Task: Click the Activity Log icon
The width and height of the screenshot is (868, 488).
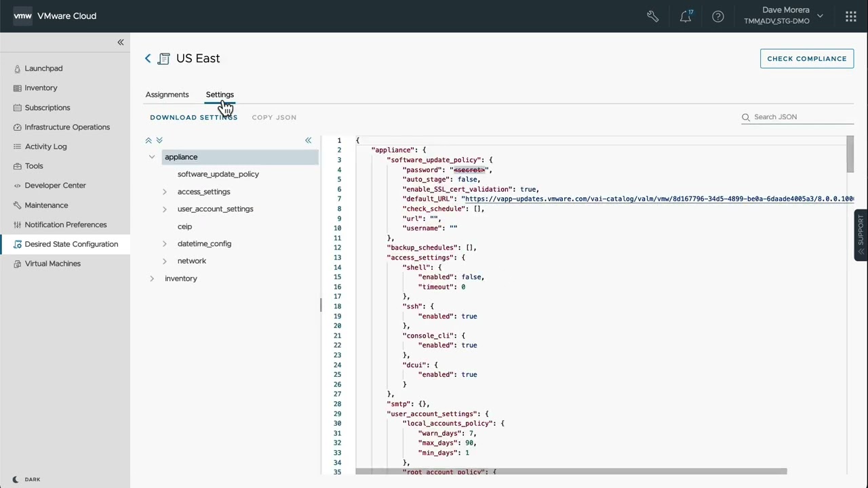Action: pyautogui.click(x=17, y=146)
